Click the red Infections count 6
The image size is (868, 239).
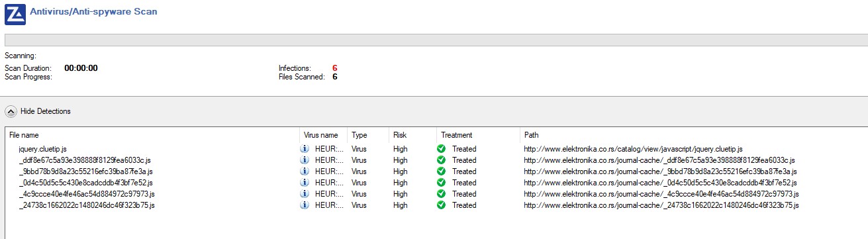(334, 68)
